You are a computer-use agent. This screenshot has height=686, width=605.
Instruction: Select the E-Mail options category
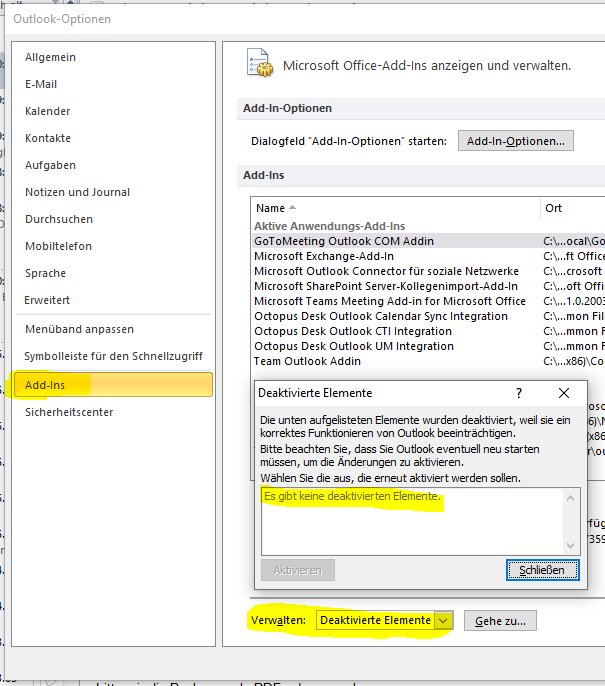41,84
